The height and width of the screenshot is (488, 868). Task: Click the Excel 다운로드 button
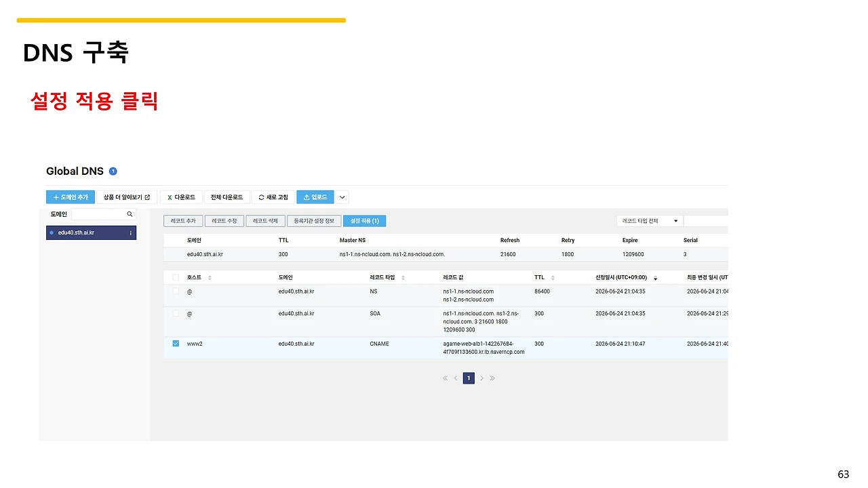point(181,197)
